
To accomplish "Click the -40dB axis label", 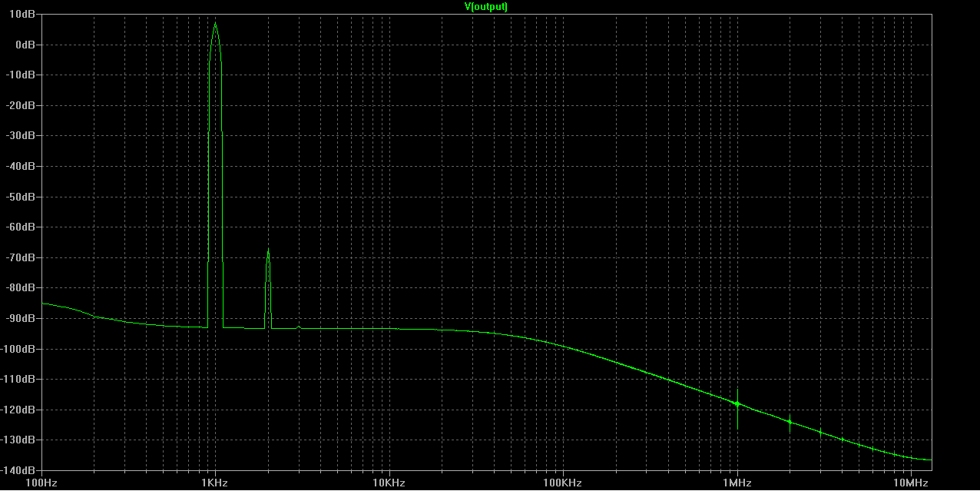I will tap(22, 166).
